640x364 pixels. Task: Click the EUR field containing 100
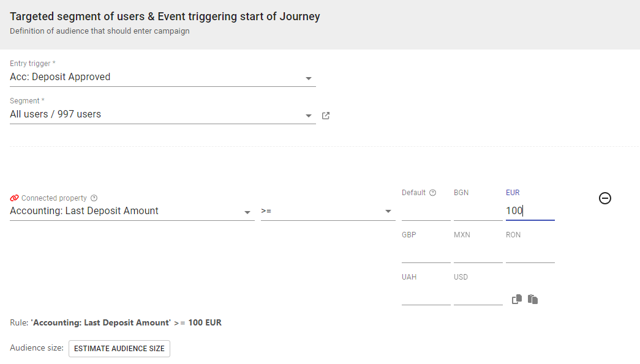pos(530,211)
